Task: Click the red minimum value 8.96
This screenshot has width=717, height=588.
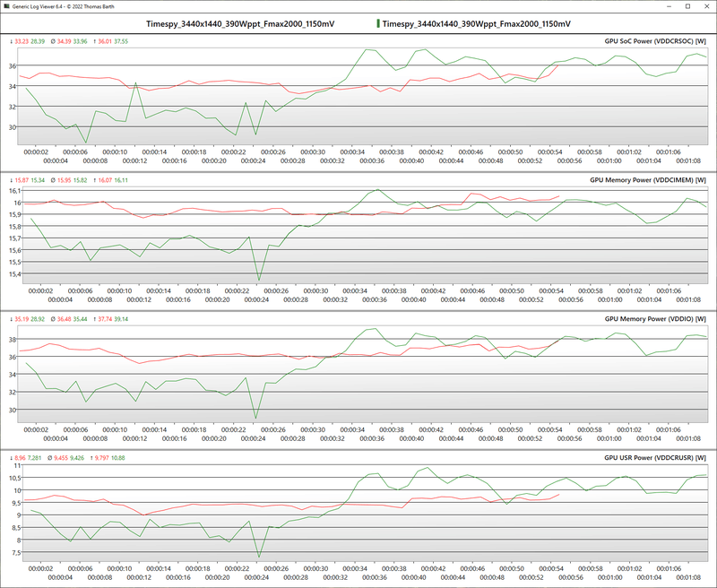Action: 20,458
